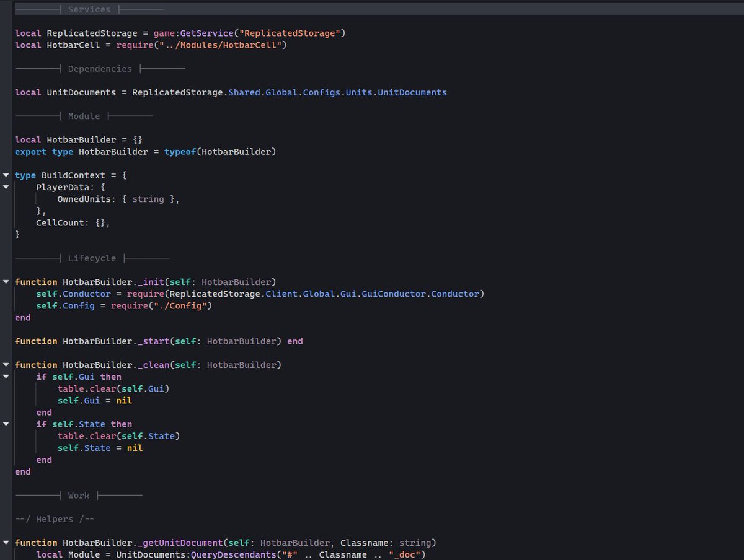Screen dimensions: 744x560
Task: Click 'typeof' in the export type line
Action: [180, 152]
